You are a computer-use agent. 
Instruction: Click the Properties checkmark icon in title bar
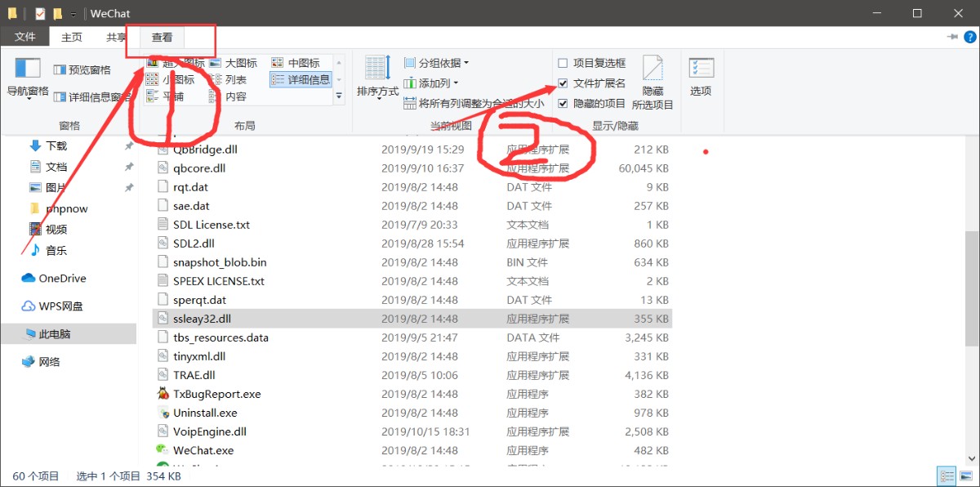[40, 13]
